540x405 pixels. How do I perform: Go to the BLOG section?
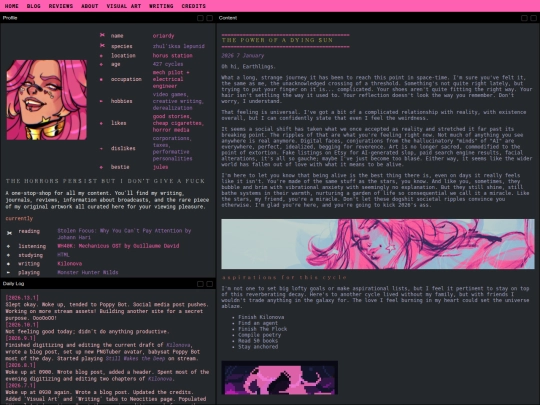[33, 6]
